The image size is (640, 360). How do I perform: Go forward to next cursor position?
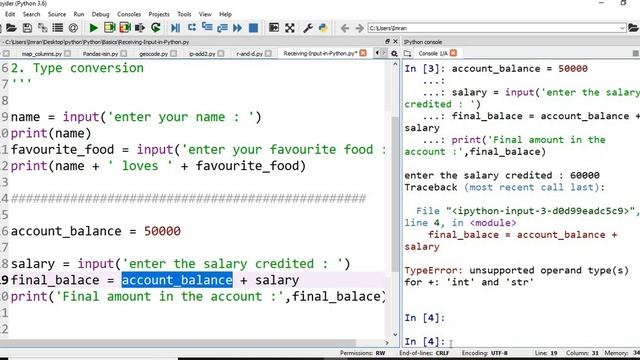pos(359,28)
